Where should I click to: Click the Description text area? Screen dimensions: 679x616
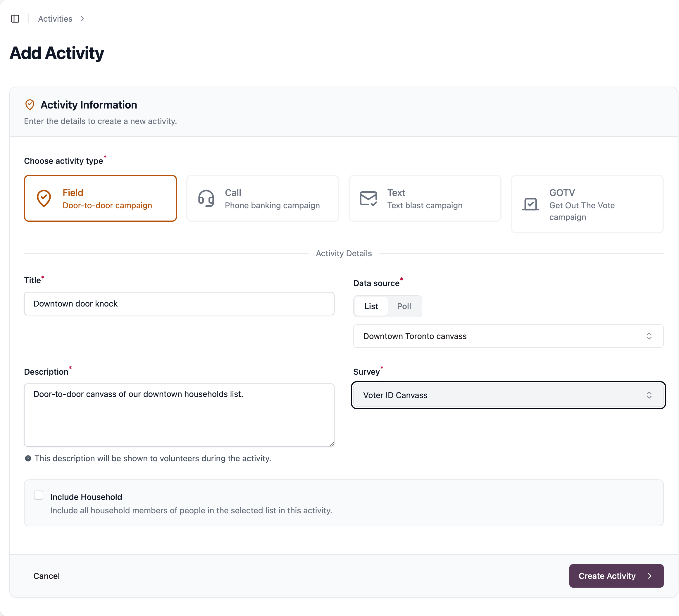[x=179, y=415]
